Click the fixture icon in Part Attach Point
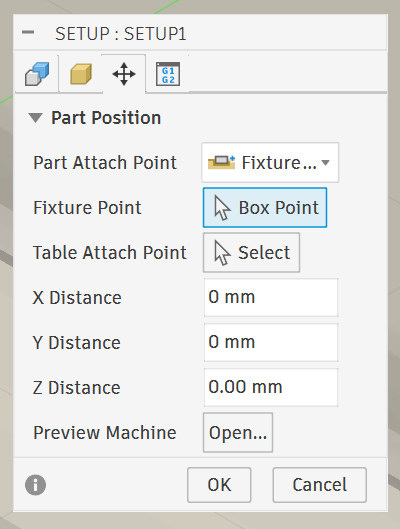The image size is (400, 529). (x=221, y=162)
